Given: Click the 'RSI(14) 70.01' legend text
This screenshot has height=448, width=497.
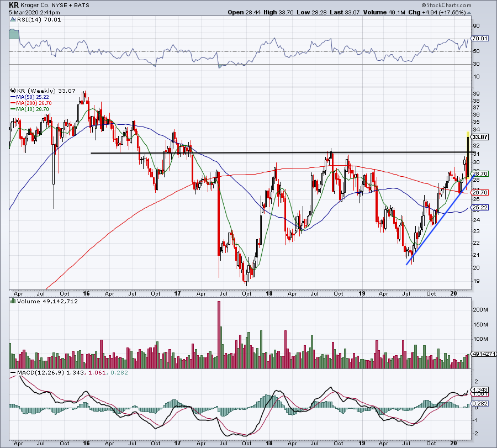Looking at the screenshot, I should pyautogui.click(x=39, y=20).
